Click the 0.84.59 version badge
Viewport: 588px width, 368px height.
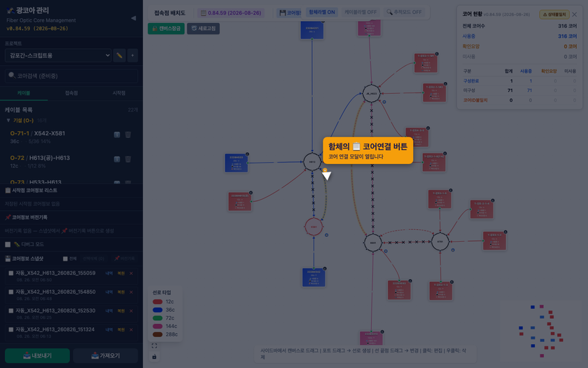pos(231,13)
